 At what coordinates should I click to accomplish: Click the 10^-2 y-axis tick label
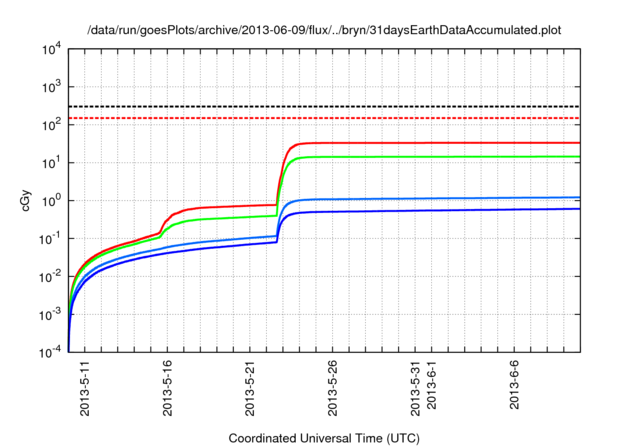click(x=51, y=277)
